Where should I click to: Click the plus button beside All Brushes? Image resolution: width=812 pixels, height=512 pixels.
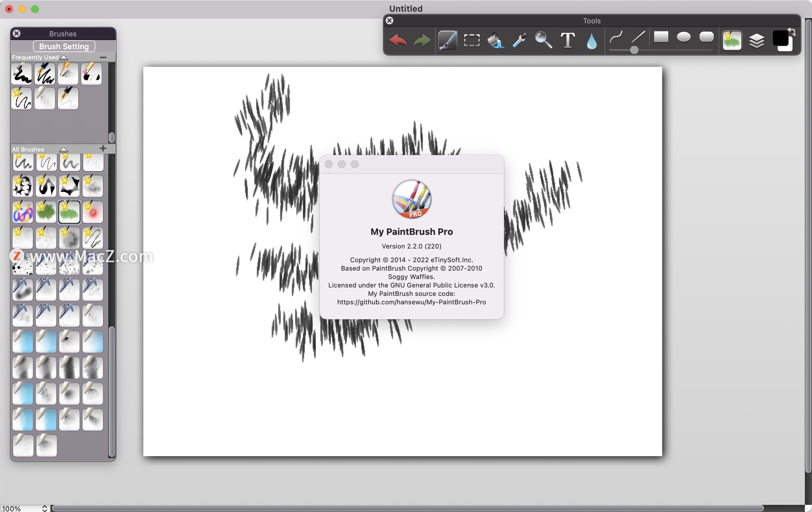103,148
